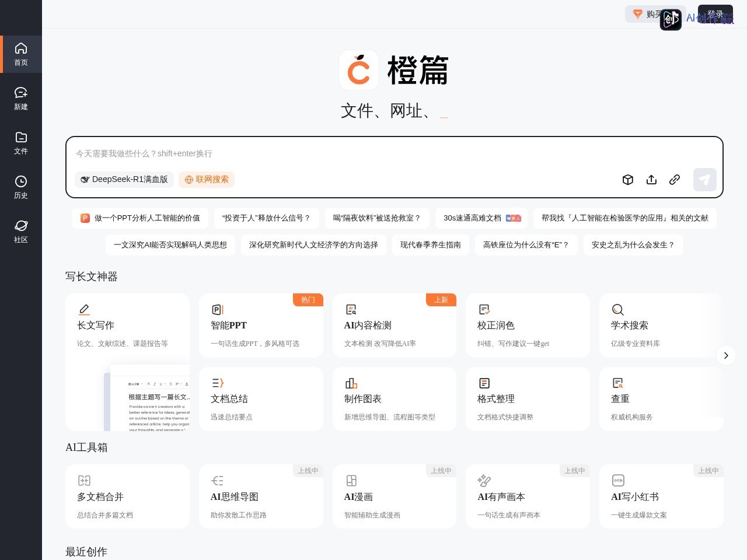Screen dimensions: 747x560
Task: Expand more writing tools with right arrow
Action: [x=726, y=355]
